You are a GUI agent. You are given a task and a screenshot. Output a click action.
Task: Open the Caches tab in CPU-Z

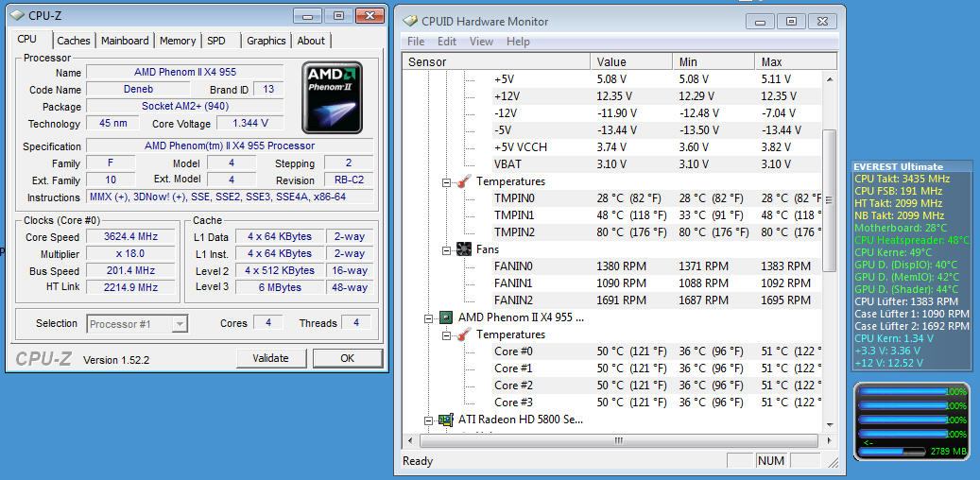click(74, 41)
